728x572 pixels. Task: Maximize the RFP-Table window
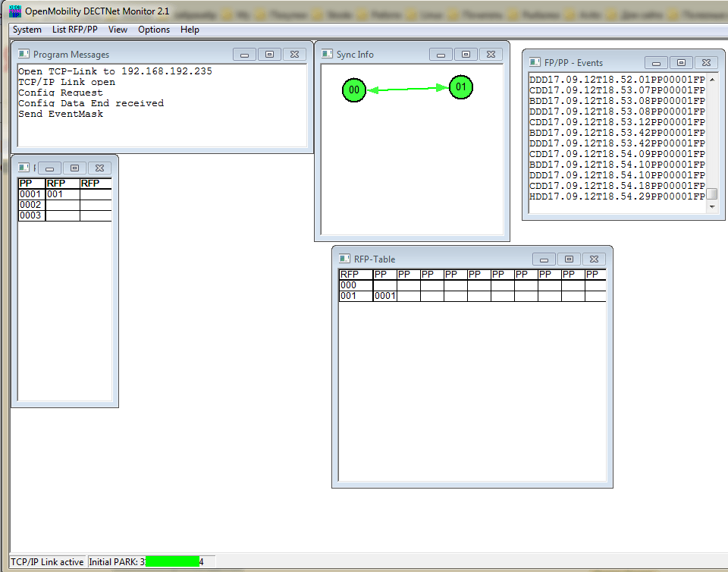[569, 259]
